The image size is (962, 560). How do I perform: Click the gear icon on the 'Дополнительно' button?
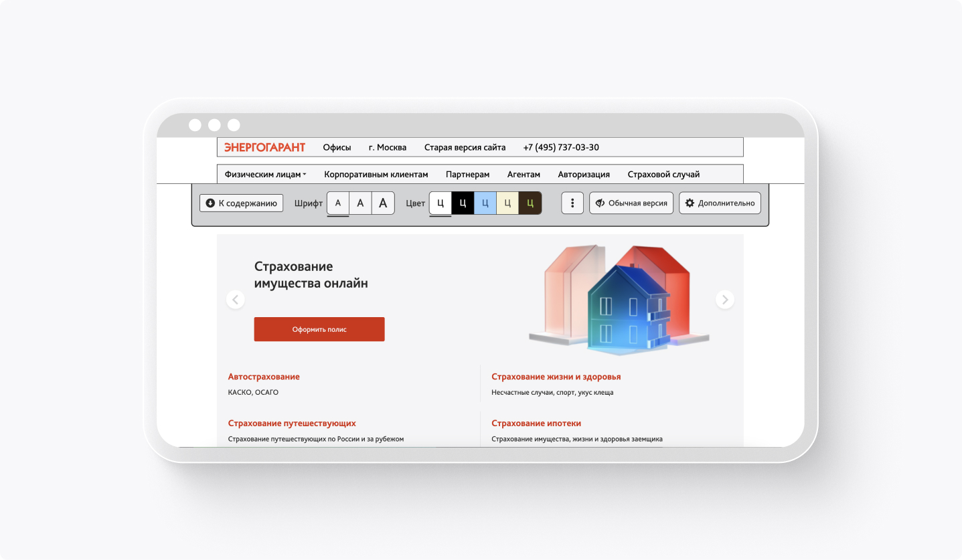tap(690, 203)
